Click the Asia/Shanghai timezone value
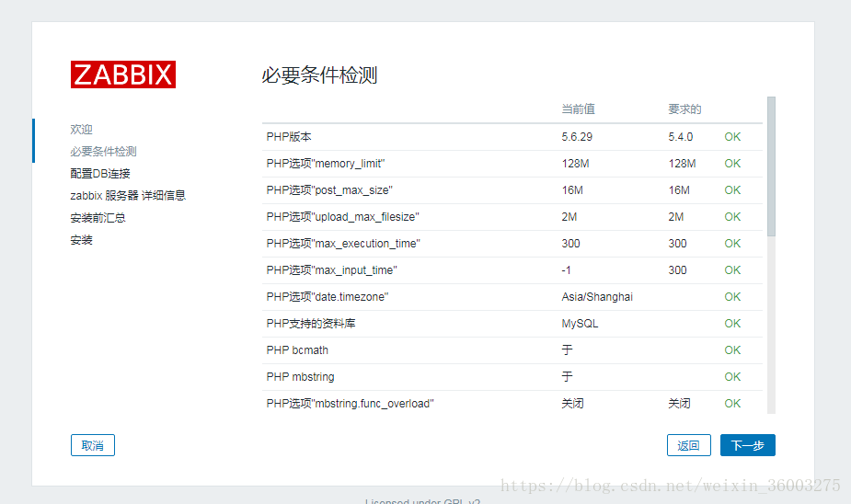The width and height of the screenshot is (851, 504). pos(597,297)
